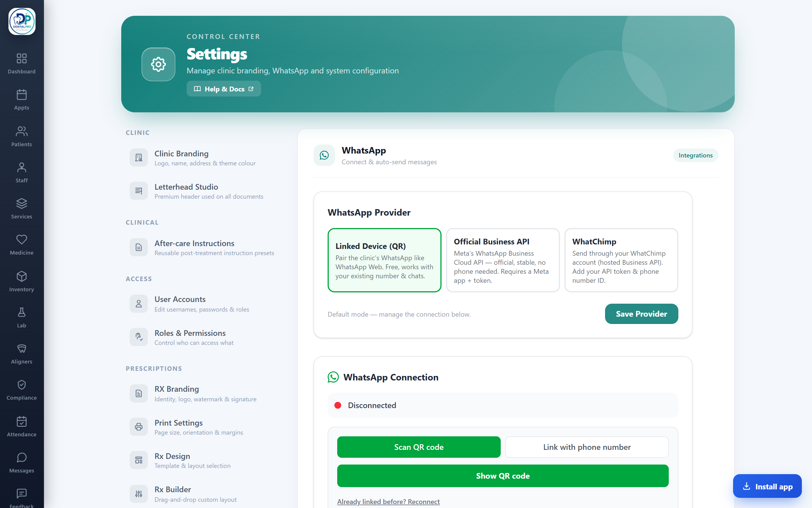Open the Feedback icon in sidebar
Viewport: 812px width, 508px height.
pos(21,494)
